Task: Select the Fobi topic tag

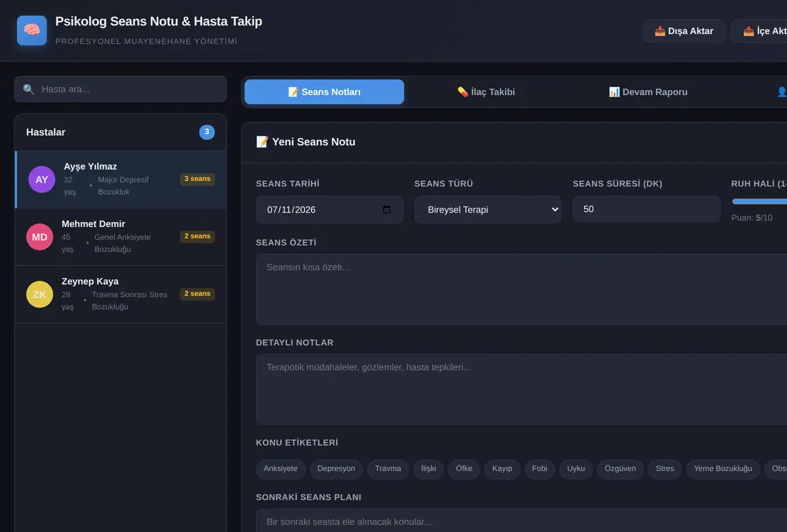Action: tap(540, 469)
